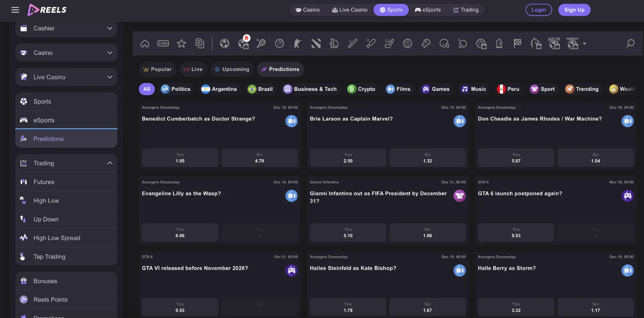Filter predictions by Music

(x=474, y=89)
